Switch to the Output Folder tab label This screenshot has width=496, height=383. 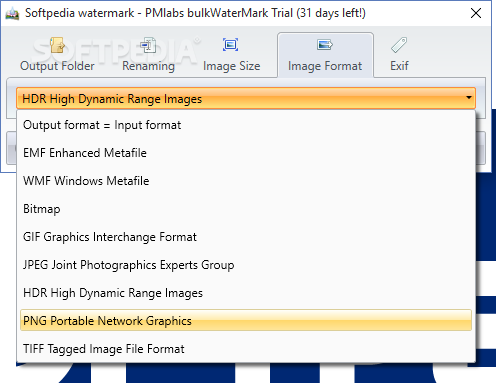[x=57, y=66]
